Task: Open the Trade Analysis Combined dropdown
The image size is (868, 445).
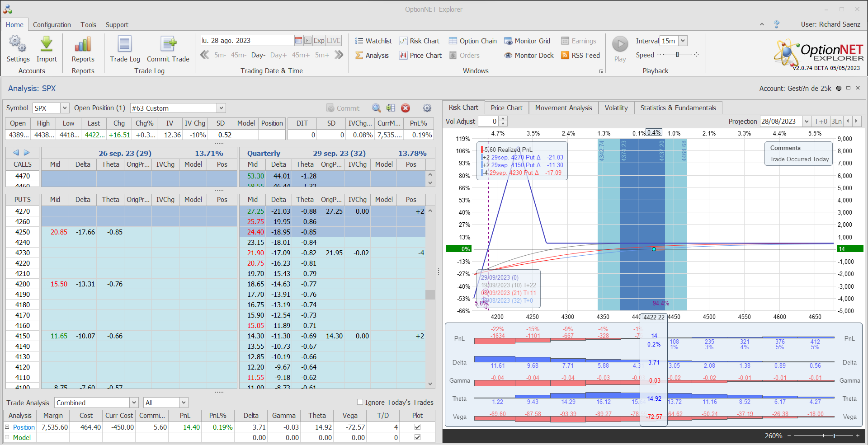Action: [x=134, y=403]
